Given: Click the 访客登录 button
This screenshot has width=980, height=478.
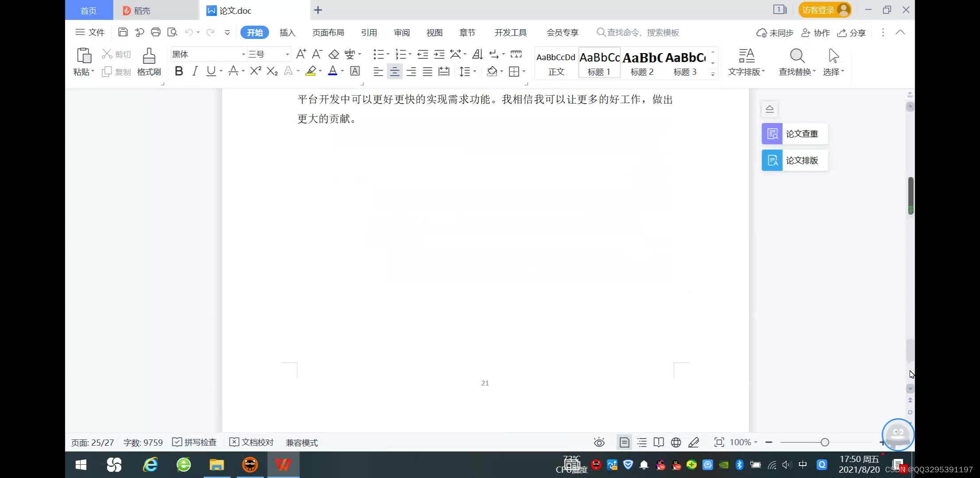Looking at the screenshot, I should point(824,10).
